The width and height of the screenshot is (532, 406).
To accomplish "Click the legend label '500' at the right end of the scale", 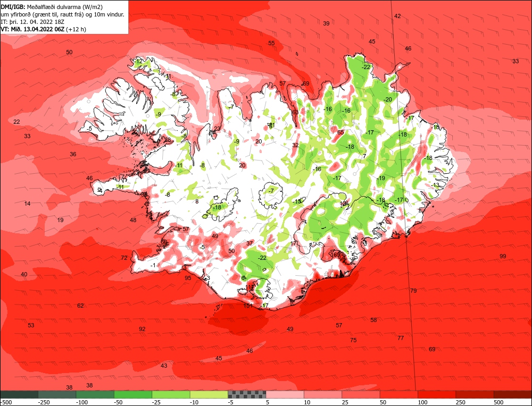I will coord(499,402).
